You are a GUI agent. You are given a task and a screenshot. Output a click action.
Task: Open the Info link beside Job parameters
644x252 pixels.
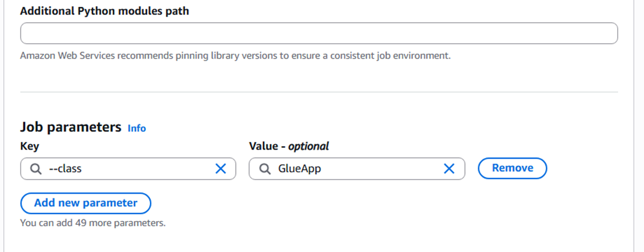point(136,128)
